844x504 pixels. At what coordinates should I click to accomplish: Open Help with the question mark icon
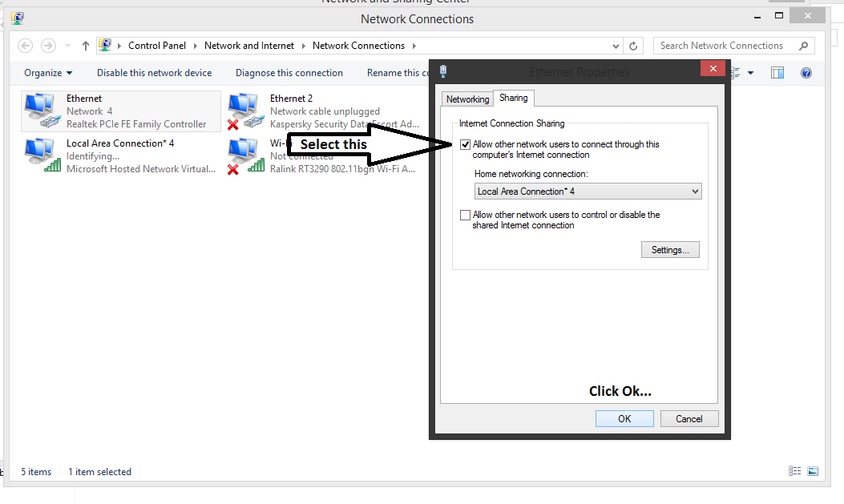[x=806, y=73]
